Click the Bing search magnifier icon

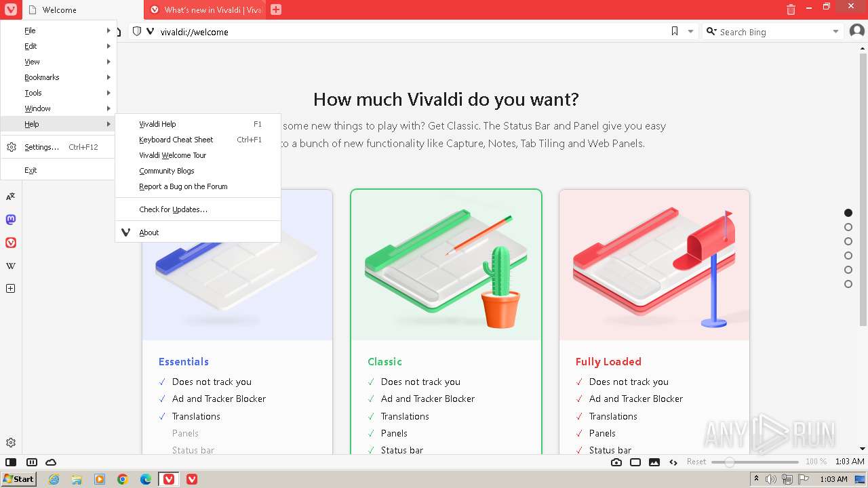(x=711, y=31)
